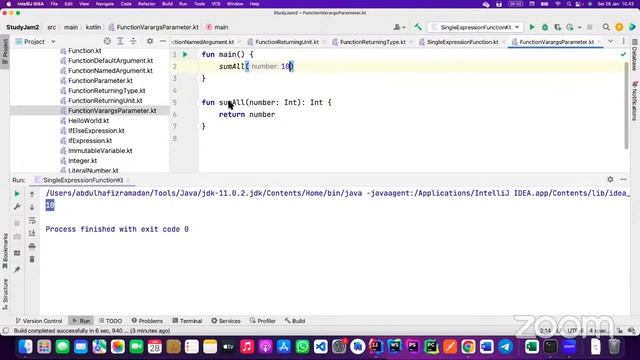Select StudyJam2 in breadcrumb bar

[x=23, y=27]
